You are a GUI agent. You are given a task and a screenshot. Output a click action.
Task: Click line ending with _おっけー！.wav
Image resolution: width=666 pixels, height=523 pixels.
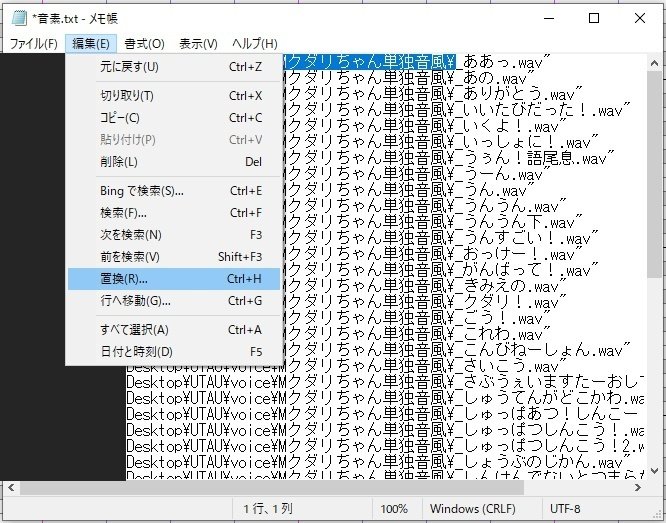(x=432, y=254)
